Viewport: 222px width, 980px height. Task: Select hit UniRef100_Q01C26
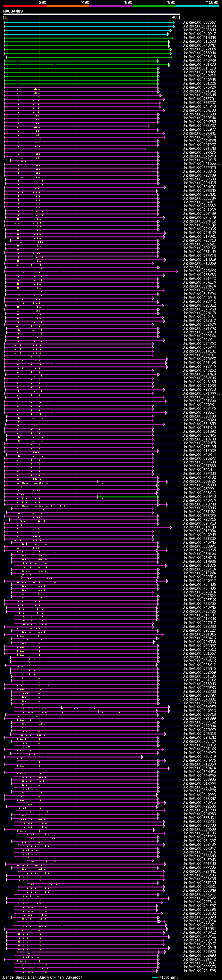coord(199,84)
